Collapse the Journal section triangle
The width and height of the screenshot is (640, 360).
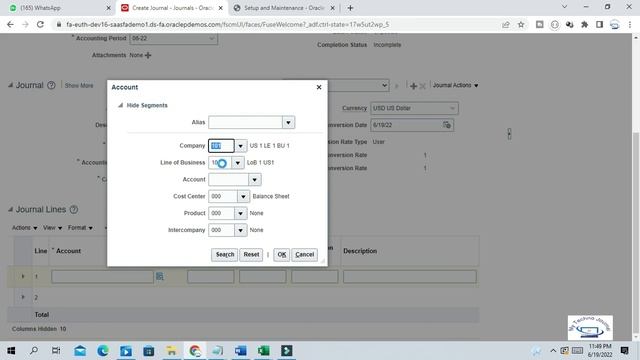pos(10,85)
